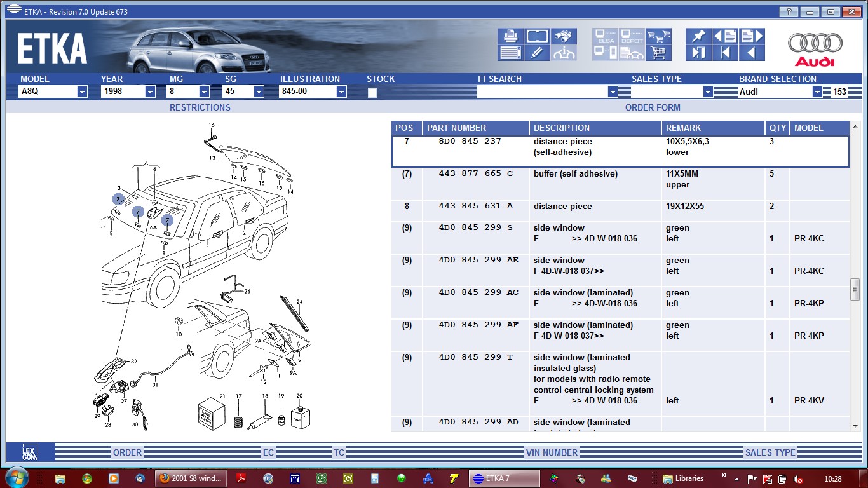Click the DESCRIPTION column header
Image resolution: width=868 pixels, height=488 pixels.
(x=595, y=128)
